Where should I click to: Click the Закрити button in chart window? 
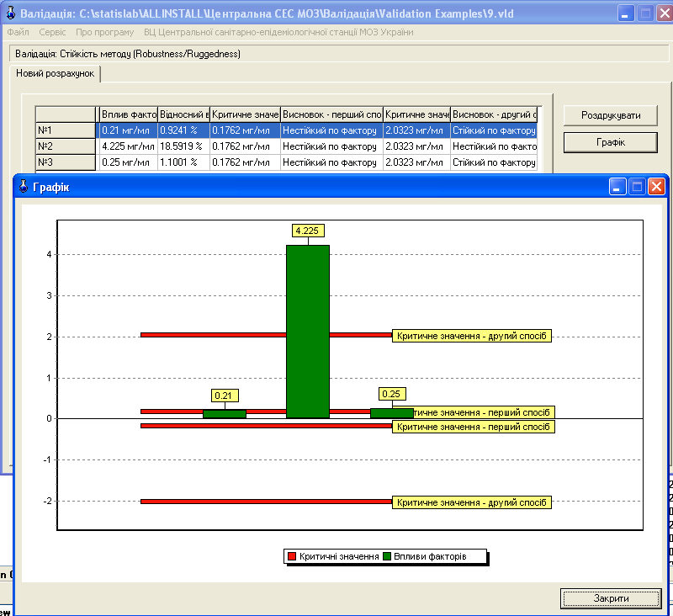[612, 598]
